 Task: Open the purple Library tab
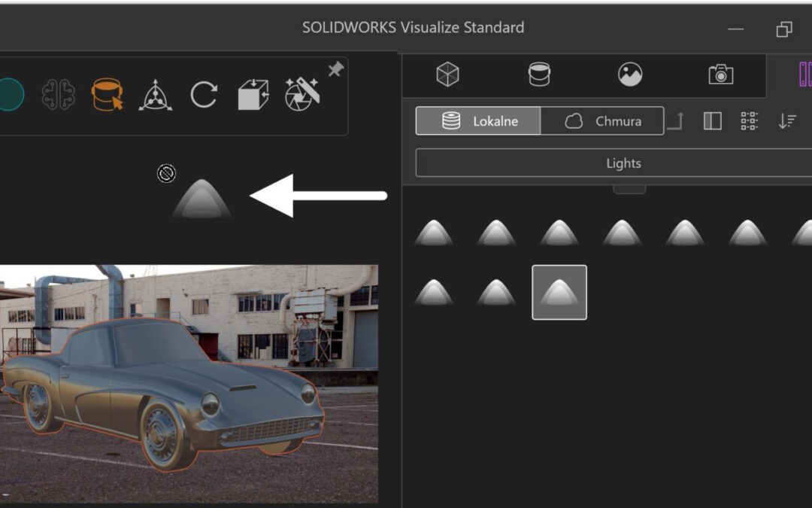804,74
